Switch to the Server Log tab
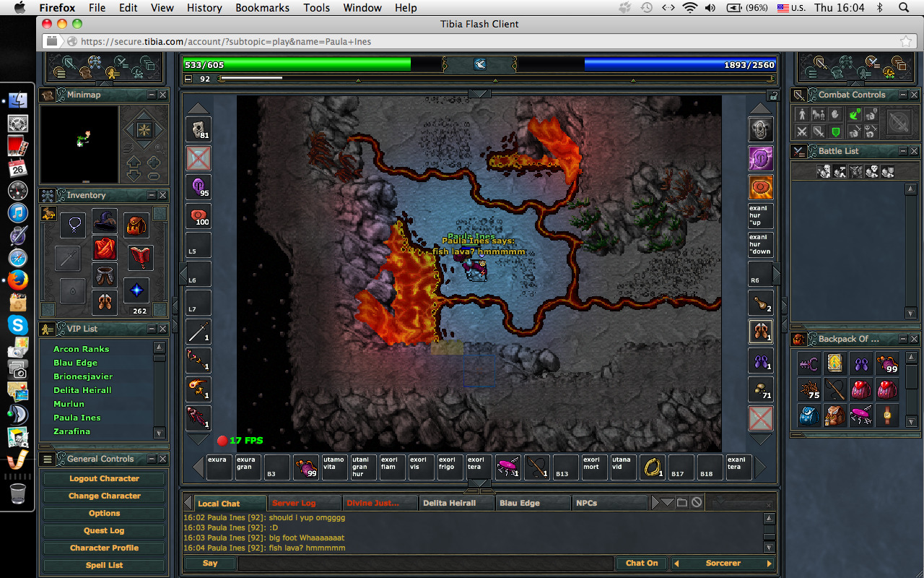The width and height of the screenshot is (924, 578). (303, 503)
